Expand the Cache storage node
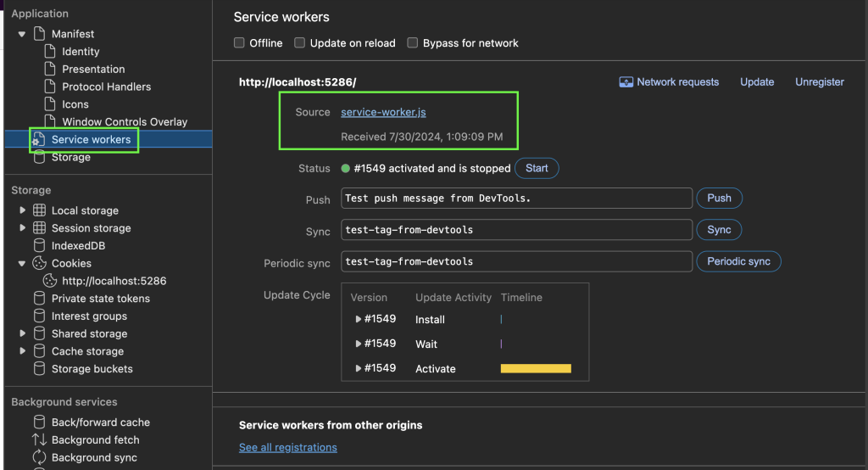868x470 pixels. [x=22, y=351]
